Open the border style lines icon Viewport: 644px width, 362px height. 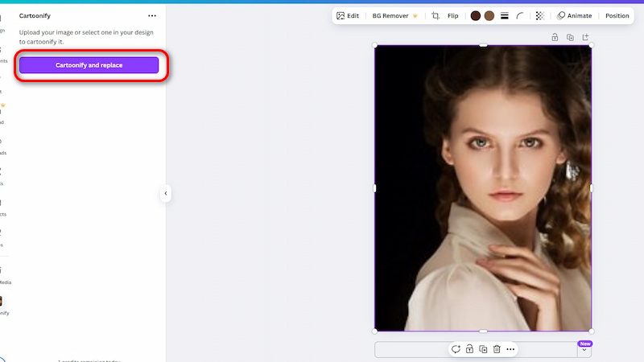(505, 15)
